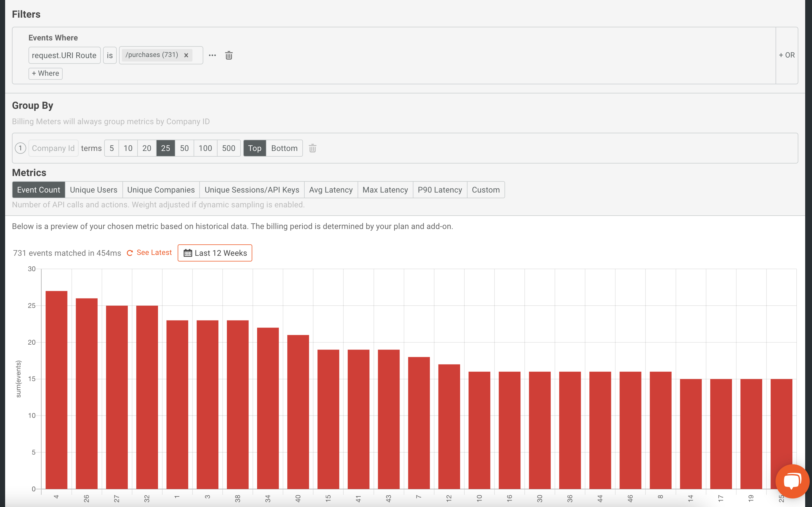812x507 pixels.
Task: Remove the /purchases (731) filter tag
Action: (x=186, y=55)
